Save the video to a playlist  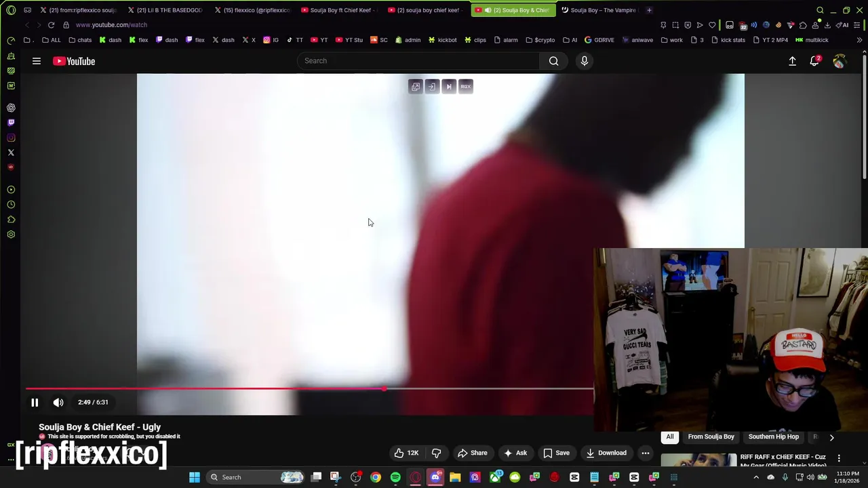point(556,453)
